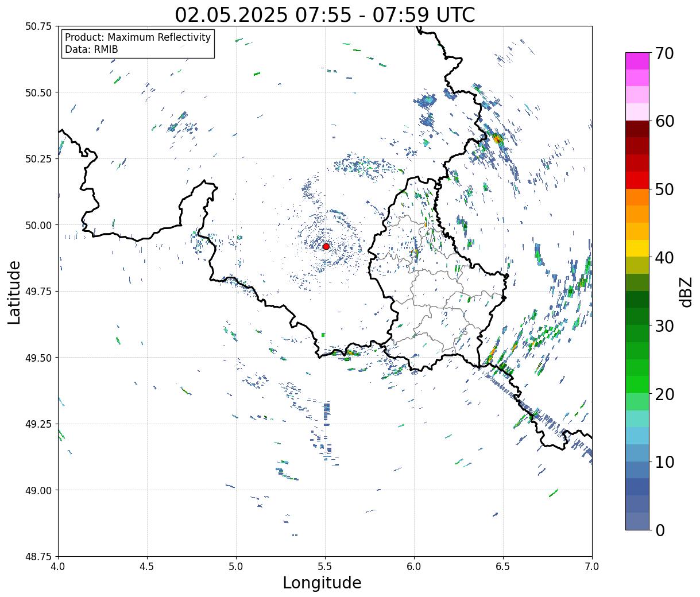Click the dark maroon colorbar segment below 60
This screenshot has width=700, height=597.
point(637,129)
